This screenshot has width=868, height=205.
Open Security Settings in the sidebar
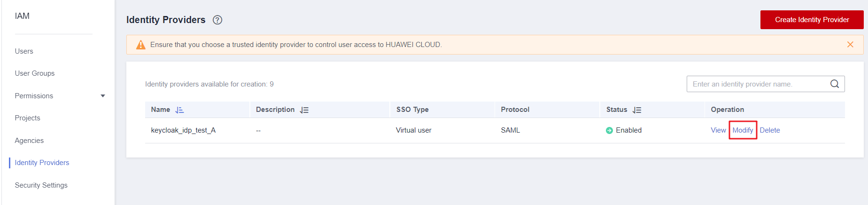(x=41, y=185)
